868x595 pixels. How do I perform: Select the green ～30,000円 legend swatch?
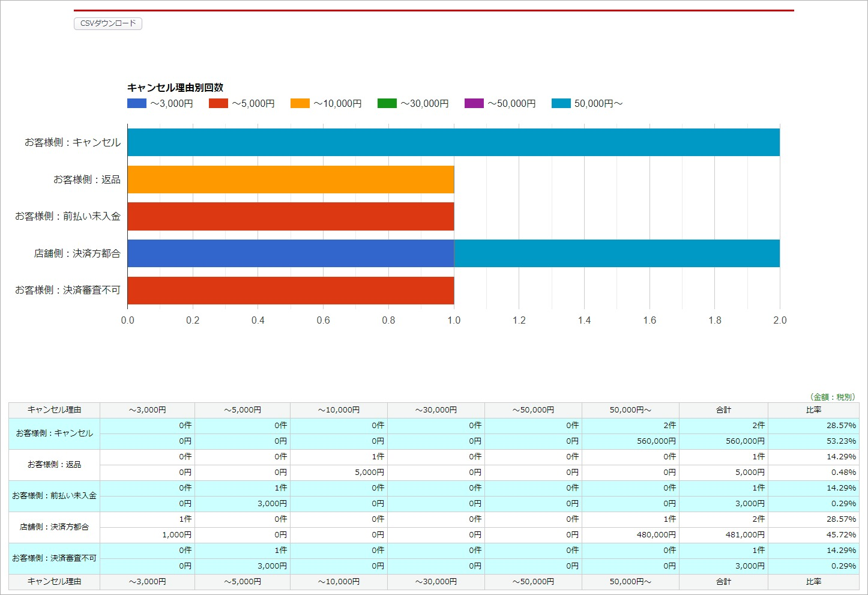click(x=387, y=103)
